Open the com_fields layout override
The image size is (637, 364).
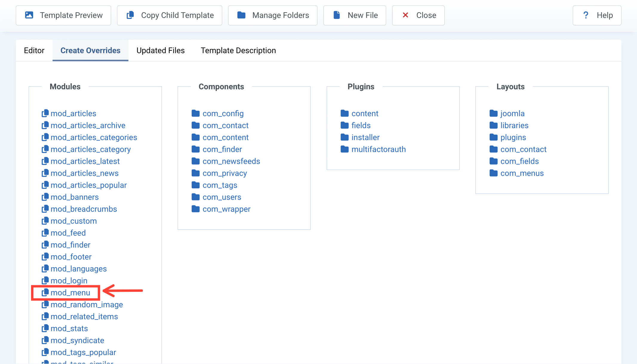tap(519, 161)
